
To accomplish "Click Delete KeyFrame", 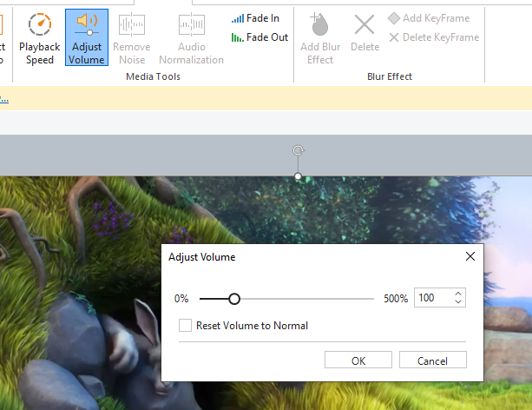I will point(434,37).
